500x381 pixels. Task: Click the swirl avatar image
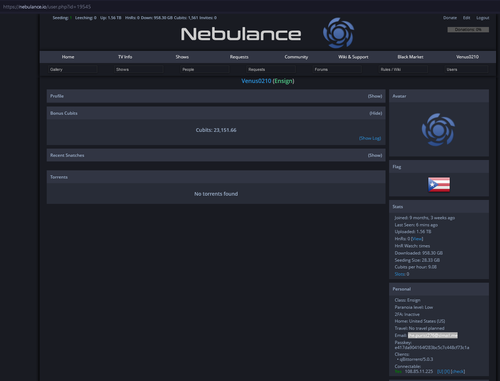[x=438, y=130]
